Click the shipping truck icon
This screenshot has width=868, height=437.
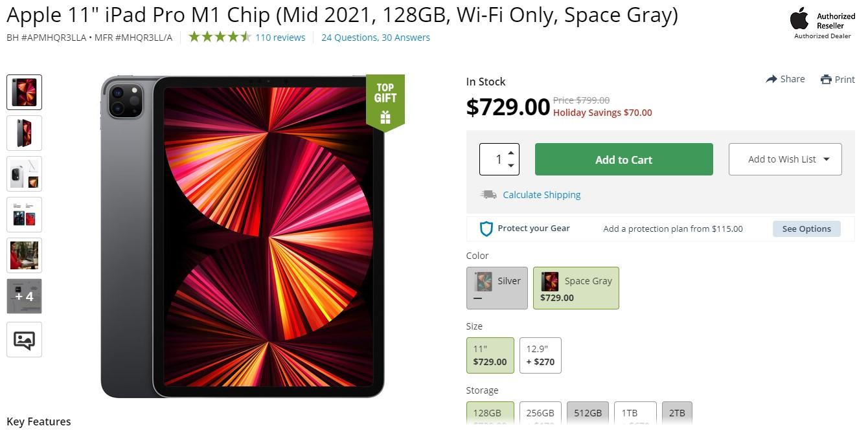[x=488, y=194]
